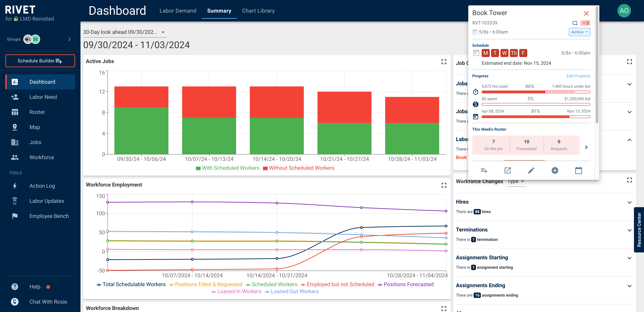644x312 pixels.
Task: Expand Workforce Changes panel fullscreen
Action: coord(629,180)
